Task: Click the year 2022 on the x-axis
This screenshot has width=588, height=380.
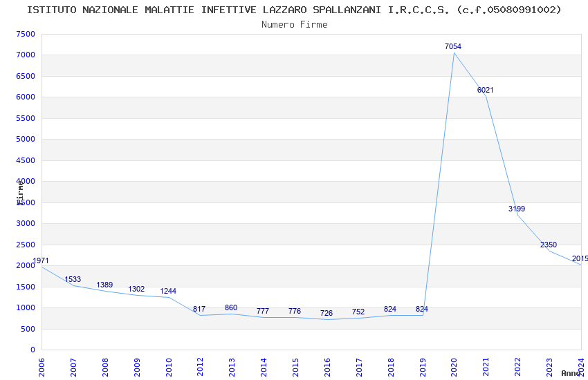Action: [518, 368]
